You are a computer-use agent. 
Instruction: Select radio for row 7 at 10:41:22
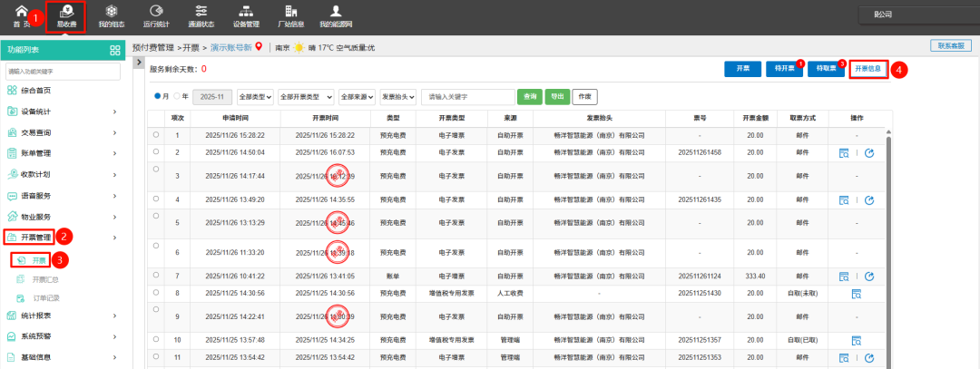click(x=156, y=276)
